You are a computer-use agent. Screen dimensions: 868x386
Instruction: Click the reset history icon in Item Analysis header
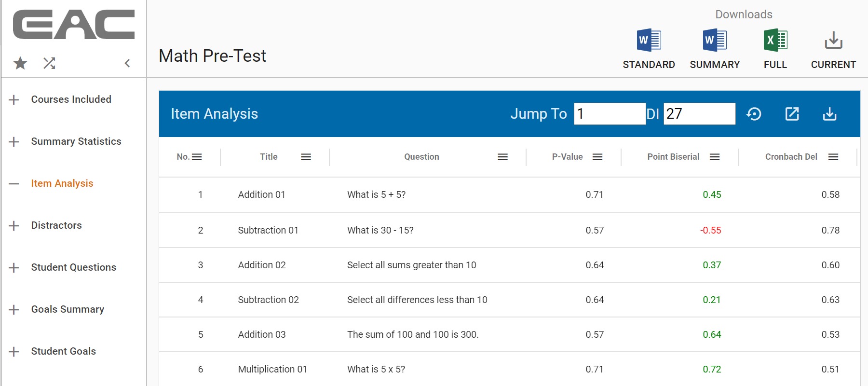click(x=754, y=114)
